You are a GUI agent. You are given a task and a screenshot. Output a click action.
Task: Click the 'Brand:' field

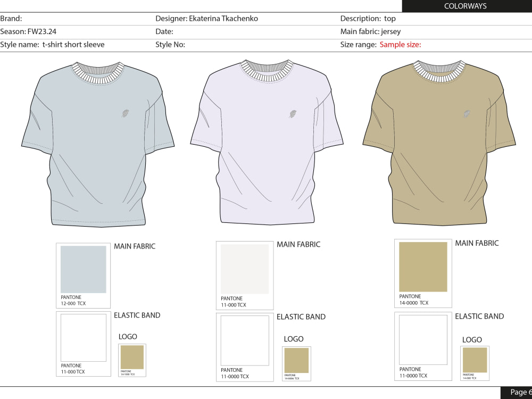(x=11, y=19)
